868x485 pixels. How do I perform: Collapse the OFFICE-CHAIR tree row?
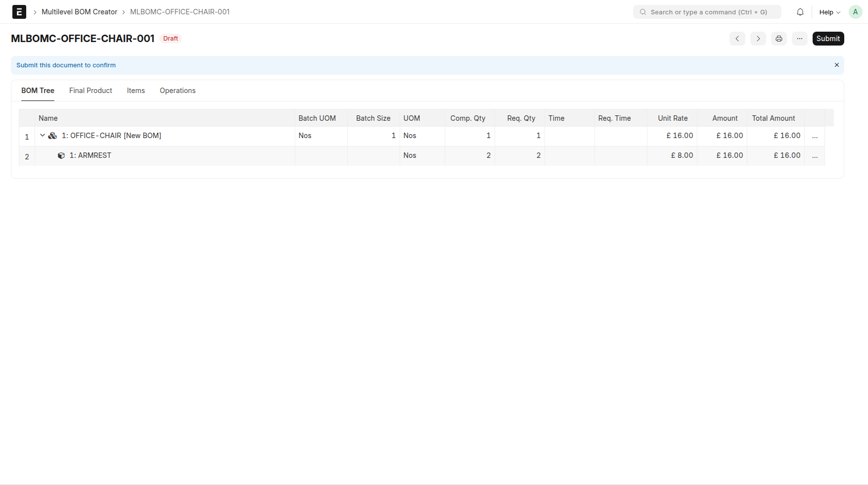pos(43,135)
